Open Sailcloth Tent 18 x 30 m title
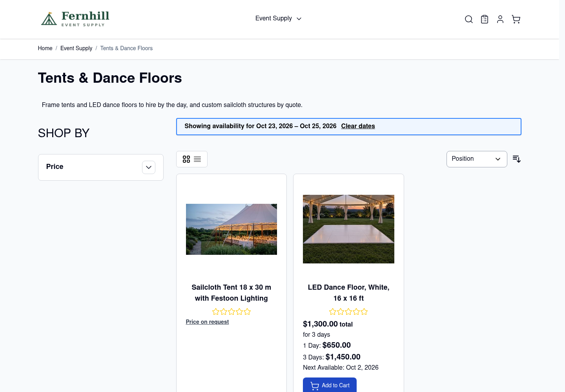Screen dimensions: 565x392 pyautogui.click(x=231, y=293)
